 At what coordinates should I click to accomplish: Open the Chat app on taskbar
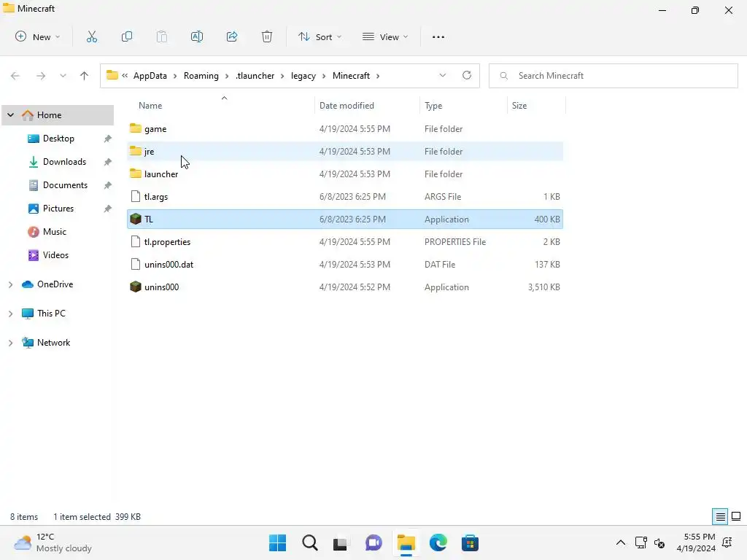[x=374, y=542]
